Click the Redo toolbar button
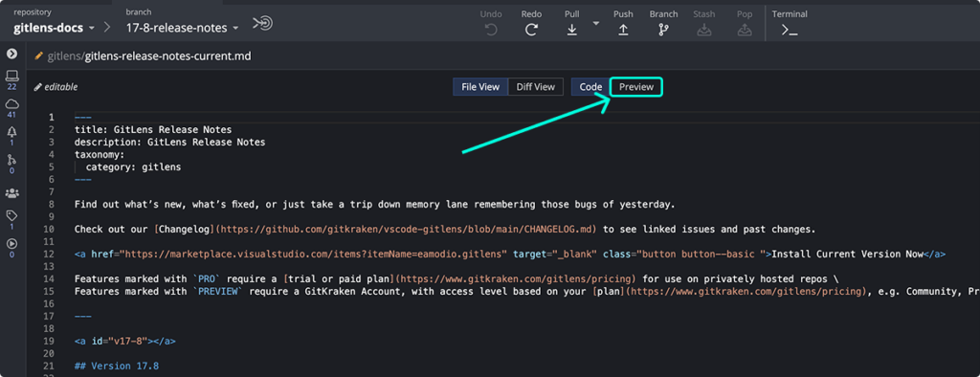The image size is (980, 377). click(531, 23)
